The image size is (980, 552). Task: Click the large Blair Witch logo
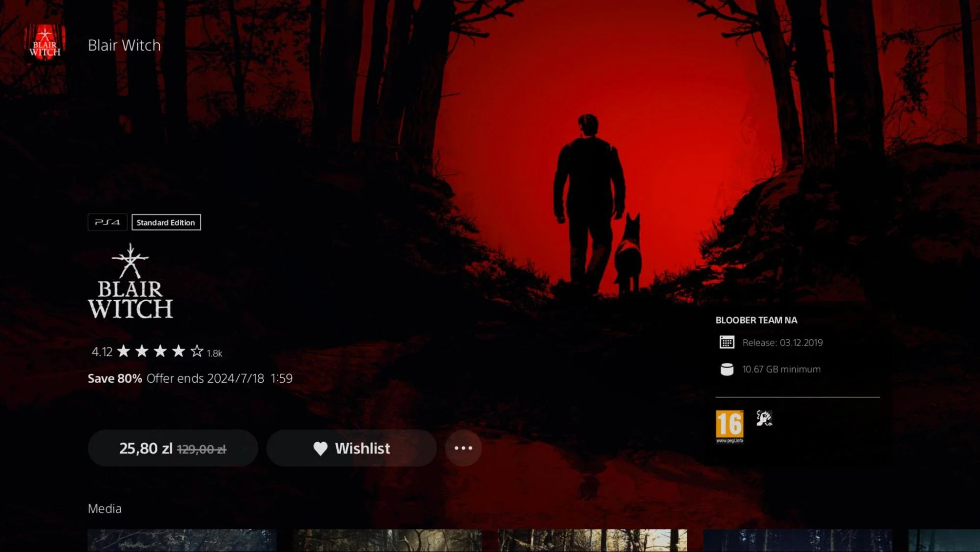point(130,282)
